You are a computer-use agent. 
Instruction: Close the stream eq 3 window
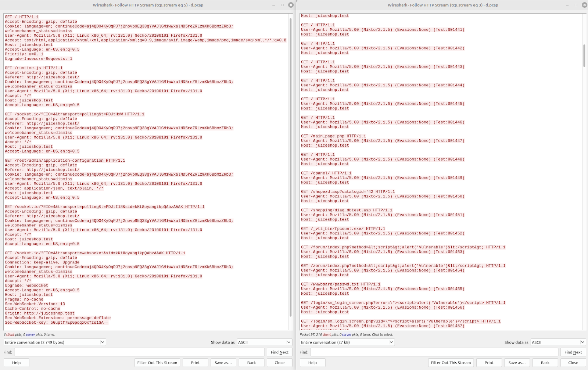tap(584, 5)
